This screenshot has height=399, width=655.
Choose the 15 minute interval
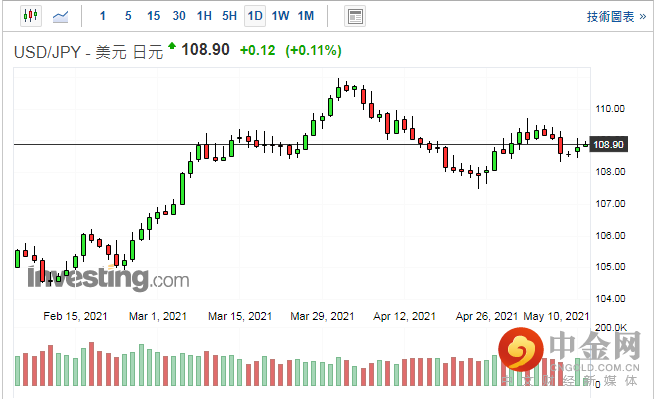(153, 16)
